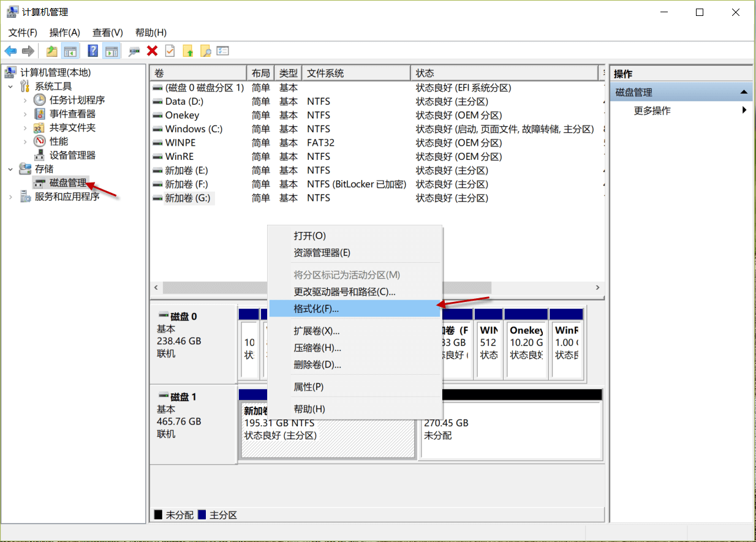This screenshot has width=756, height=542.
Task: Click the 磁盘 1 disk icon
Action: click(164, 397)
